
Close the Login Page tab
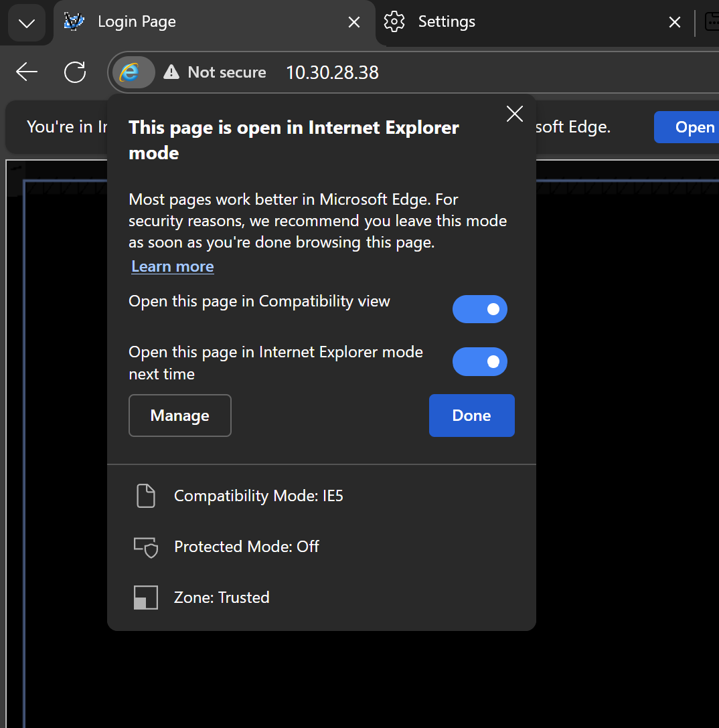pyautogui.click(x=354, y=22)
